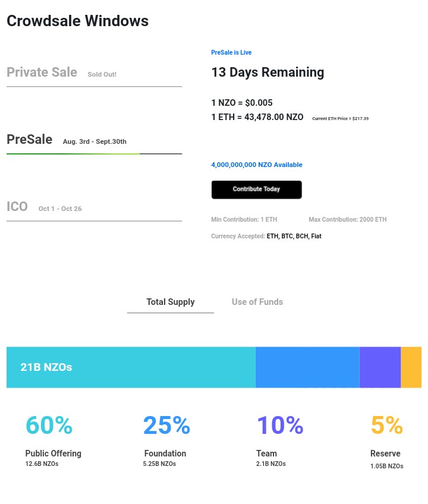Image resolution: width=428 pixels, height=504 pixels.
Task: Click the Current ETH Price note
Action: point(340,119)
